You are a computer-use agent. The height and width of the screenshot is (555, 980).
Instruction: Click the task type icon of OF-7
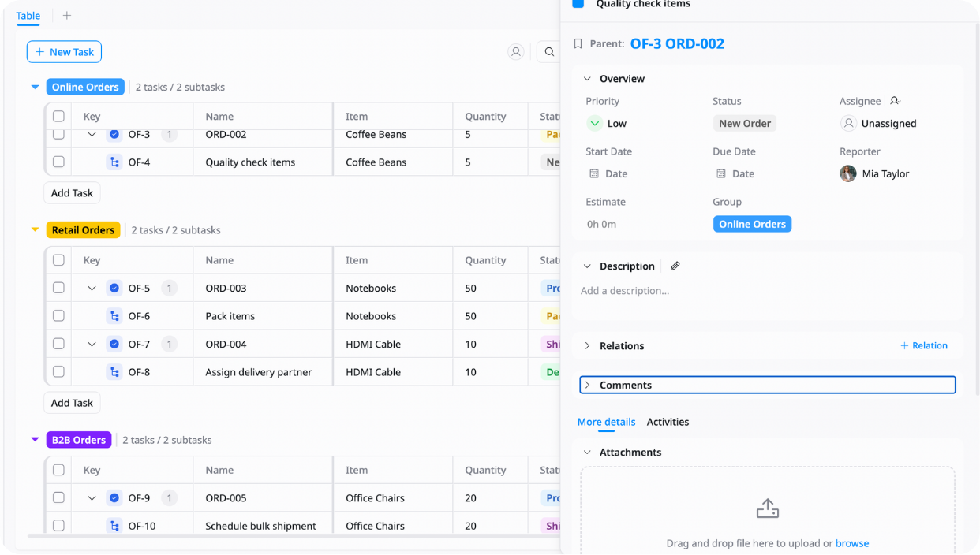click(x=114, y=345)
